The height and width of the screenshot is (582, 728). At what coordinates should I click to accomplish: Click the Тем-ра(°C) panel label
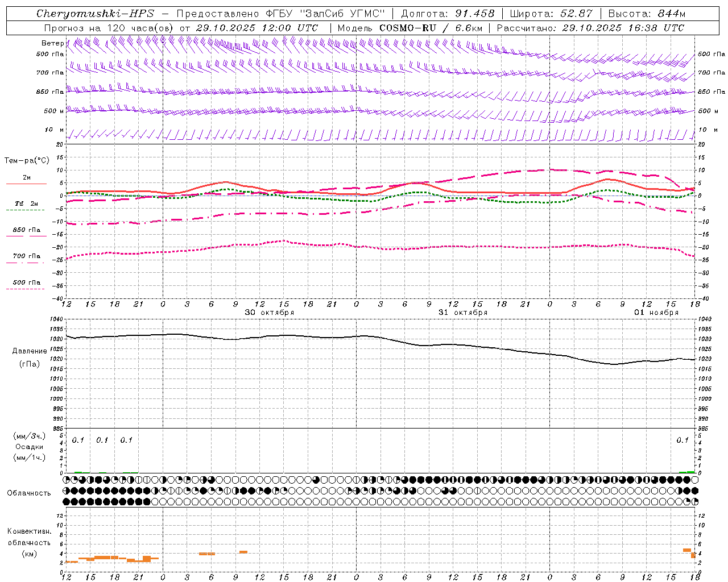pos(27,161)
